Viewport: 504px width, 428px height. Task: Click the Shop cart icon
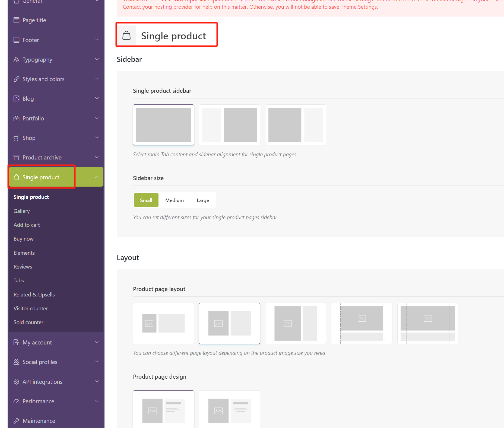(x=17, y=138)
